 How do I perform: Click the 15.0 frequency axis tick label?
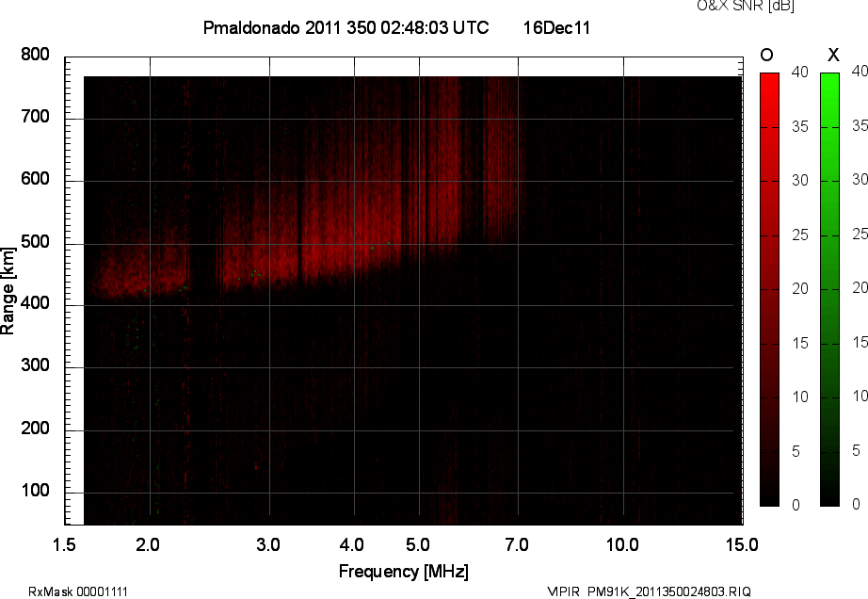click(742, 544)
